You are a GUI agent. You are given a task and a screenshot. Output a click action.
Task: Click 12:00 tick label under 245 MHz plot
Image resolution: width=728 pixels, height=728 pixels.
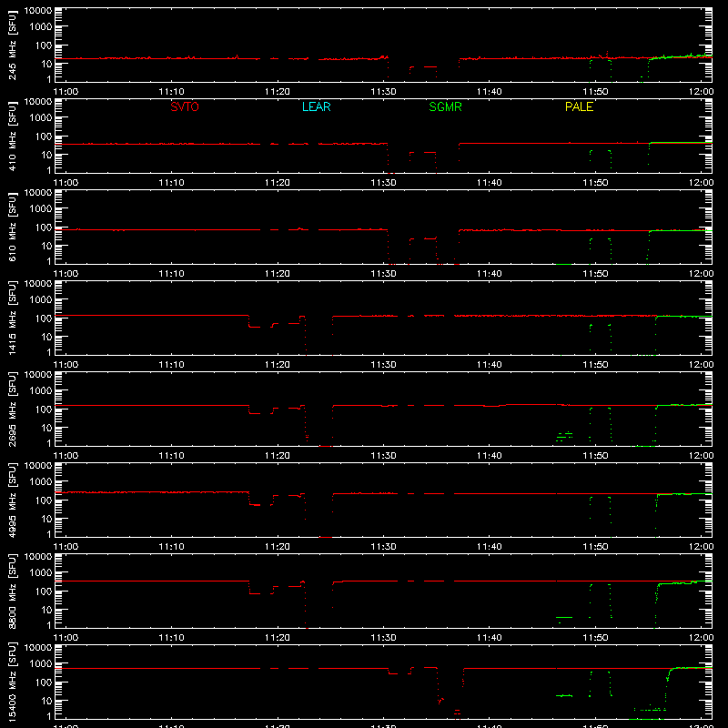pyautogui.click(x=701, y=92)
